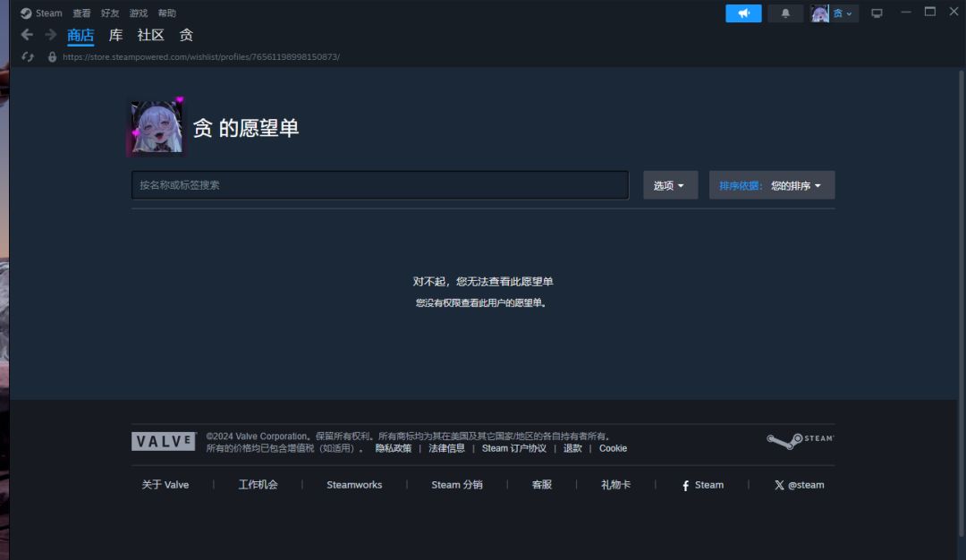This screenshot has height=560, width=966.
Task: Open the X @steam link
Action: click(x=799, y=485)
